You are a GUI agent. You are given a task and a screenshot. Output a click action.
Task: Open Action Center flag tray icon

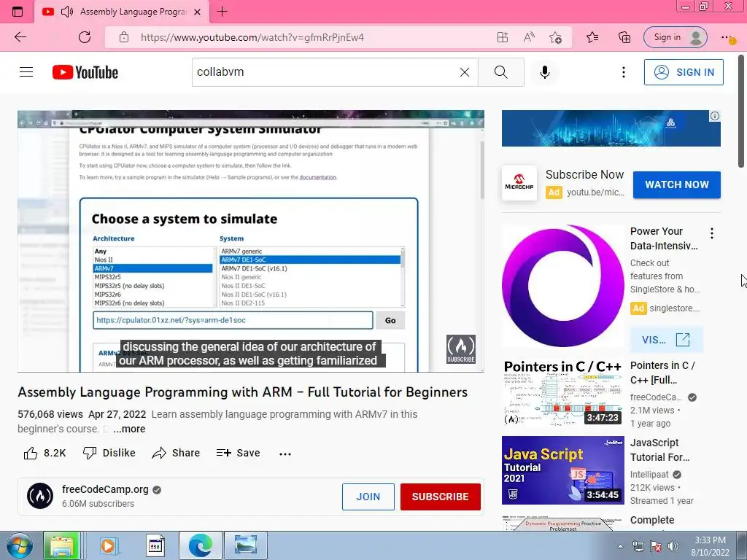coord(656,546)
